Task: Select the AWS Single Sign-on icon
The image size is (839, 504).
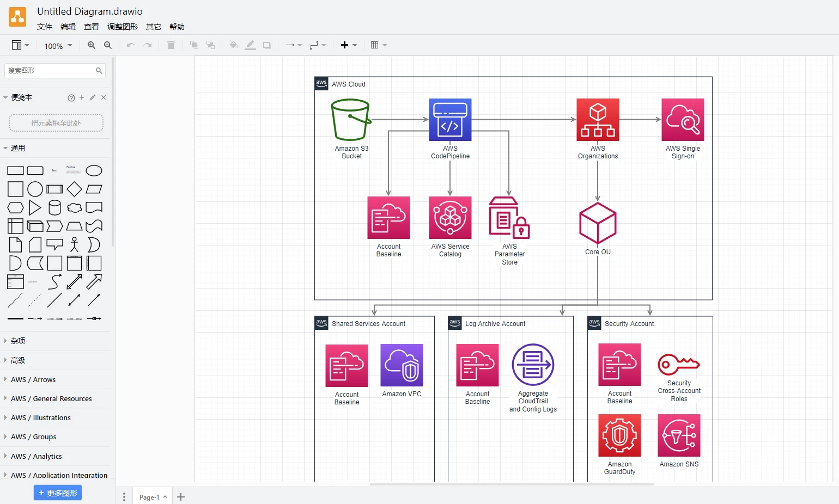Action: tap(683, 120)
